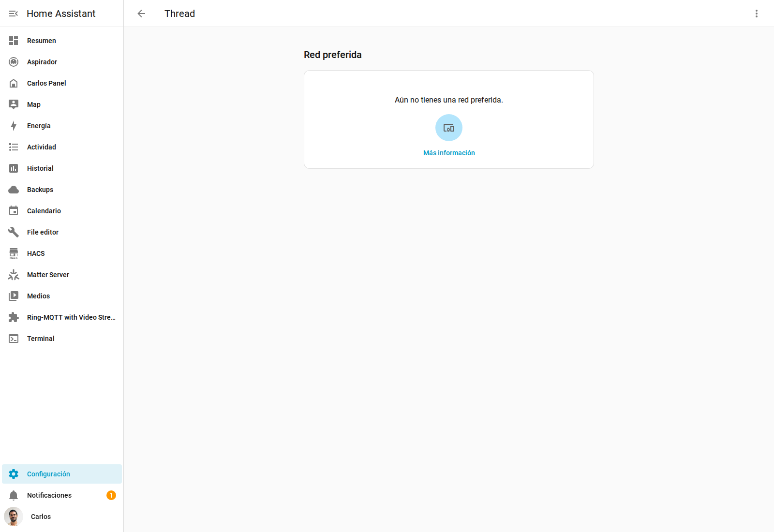Open the three-dot overflow menu

click(x=757, y=14)
